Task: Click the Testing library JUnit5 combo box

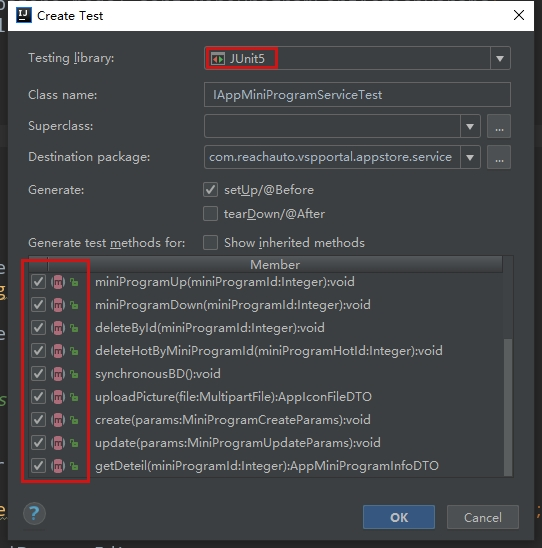Action: [357, 58]
